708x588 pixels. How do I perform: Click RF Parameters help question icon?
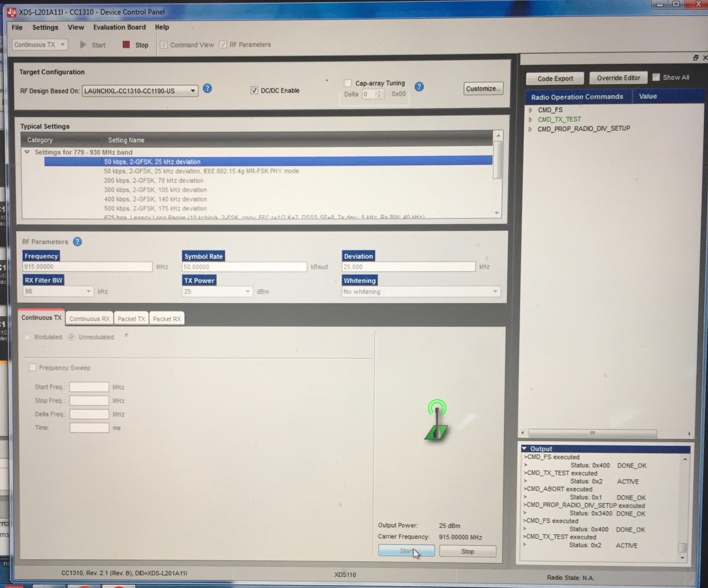pyautogui.click(x=77, y=242)
